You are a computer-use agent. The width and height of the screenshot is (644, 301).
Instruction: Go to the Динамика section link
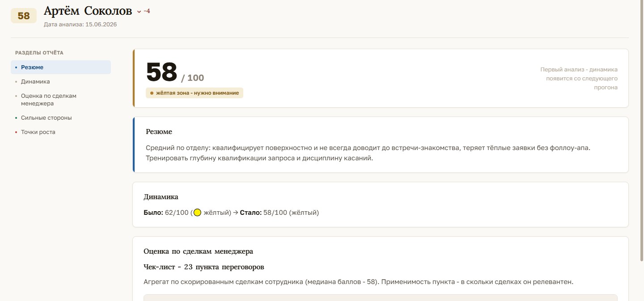(x=35, y=82)
